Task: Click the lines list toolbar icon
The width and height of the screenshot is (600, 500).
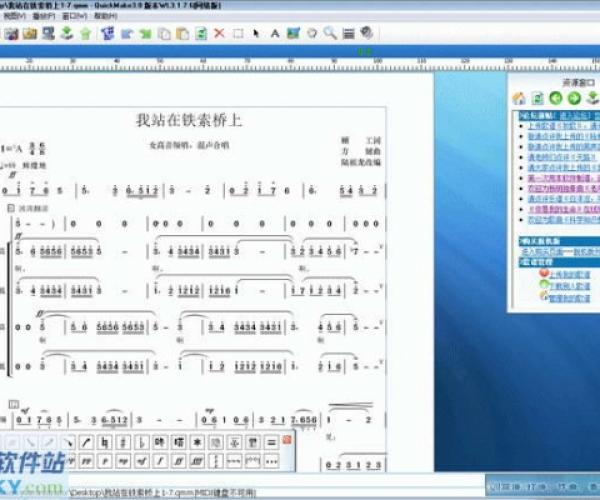Action: point(349,34)
